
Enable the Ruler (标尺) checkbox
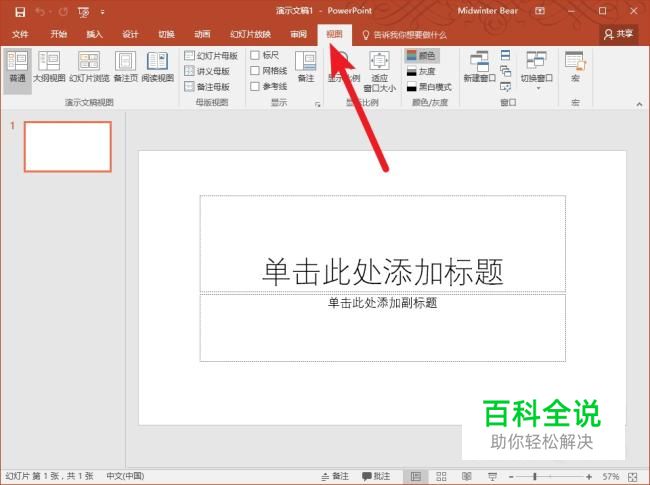click(x=255, y=55)
